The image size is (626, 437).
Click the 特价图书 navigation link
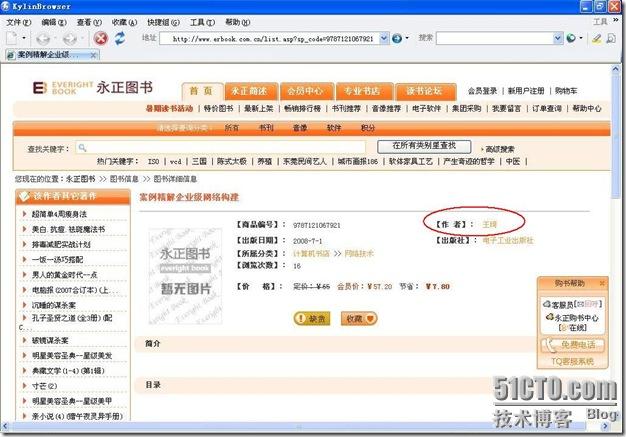(218, 109)
